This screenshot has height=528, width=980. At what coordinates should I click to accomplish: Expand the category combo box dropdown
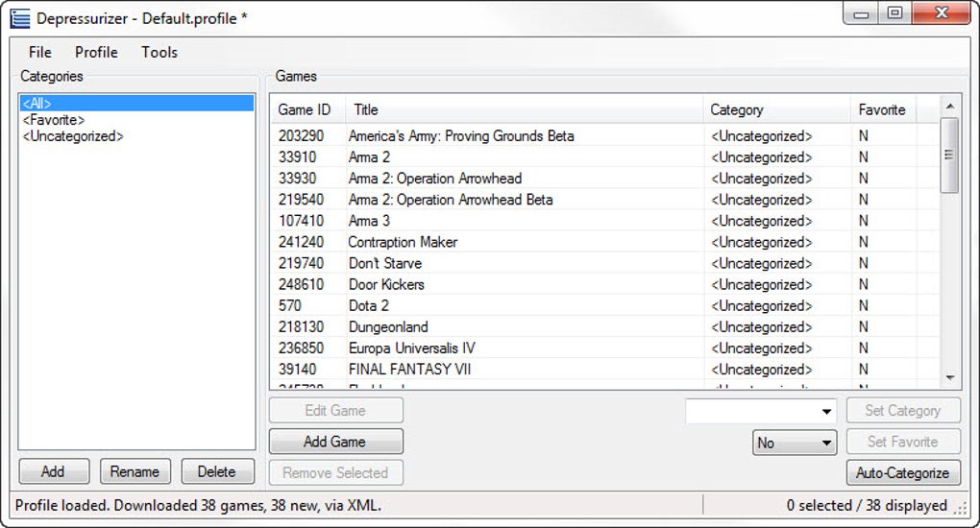point(827,412)
